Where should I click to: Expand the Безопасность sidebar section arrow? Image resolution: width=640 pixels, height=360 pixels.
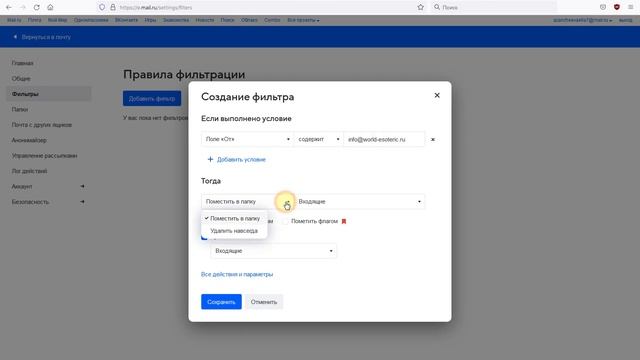pyautogui.click(x=82, y=202)
